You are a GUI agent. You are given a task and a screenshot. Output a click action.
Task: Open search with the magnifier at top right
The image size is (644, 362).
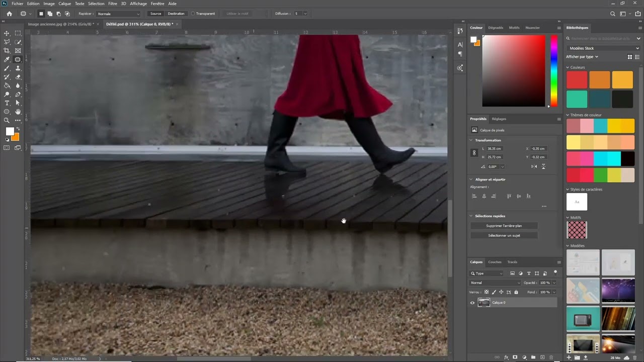tap(613, 14)
